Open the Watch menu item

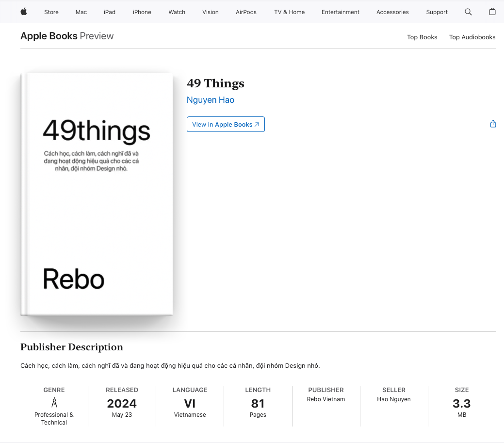177,12
